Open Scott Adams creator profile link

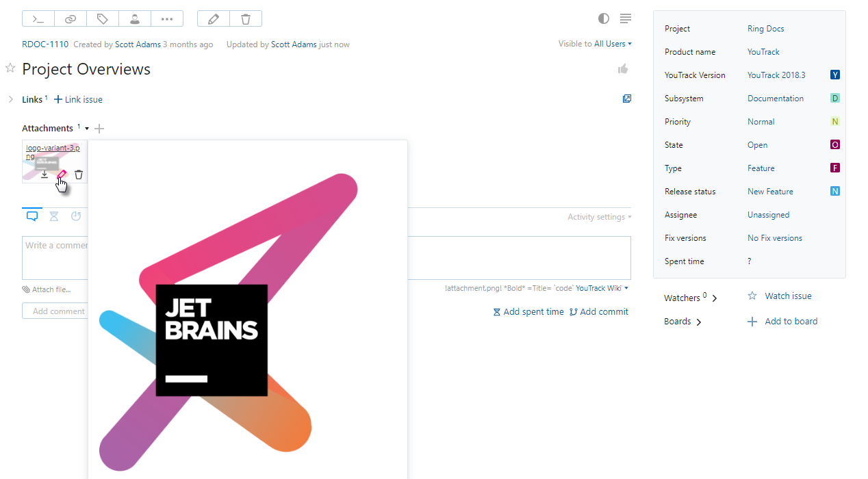coord(138,44)
